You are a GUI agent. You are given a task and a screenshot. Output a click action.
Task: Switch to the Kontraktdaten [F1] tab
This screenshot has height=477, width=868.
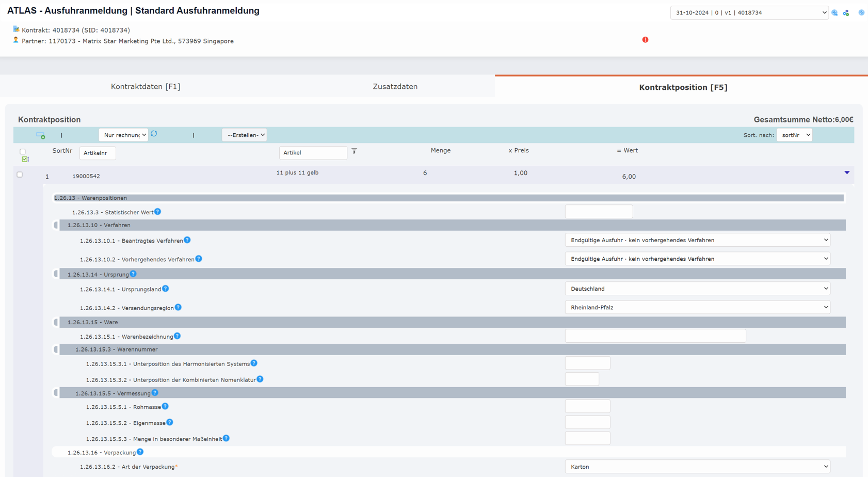click(x=146, y=87)
